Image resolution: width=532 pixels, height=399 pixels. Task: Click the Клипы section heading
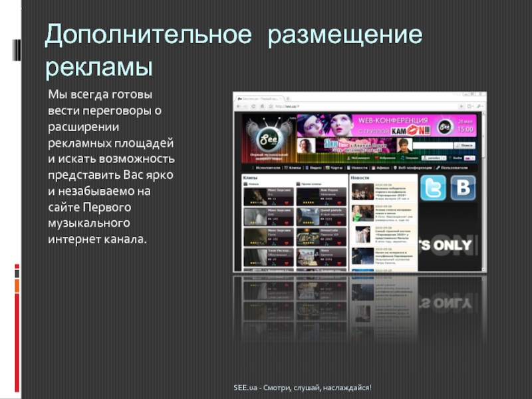(251, 178)
